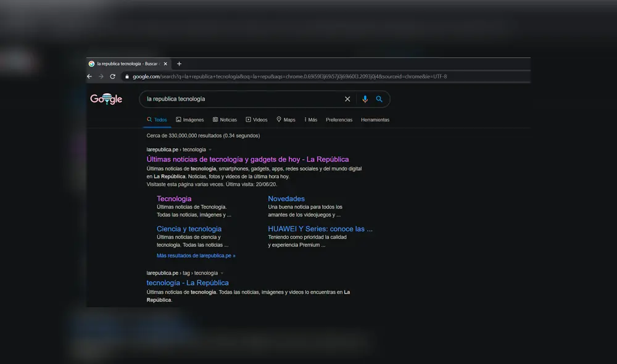617x364 pixels.
Task: Open a new tab with plus icon
Action: pos(179,64)
